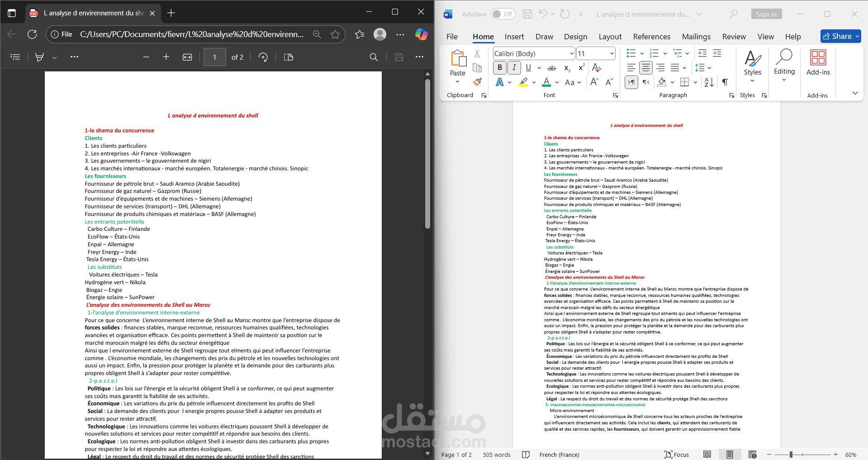Open the Edge Copilot icon
The height and width of the screenshot is (460, 868).
(421, 34)
